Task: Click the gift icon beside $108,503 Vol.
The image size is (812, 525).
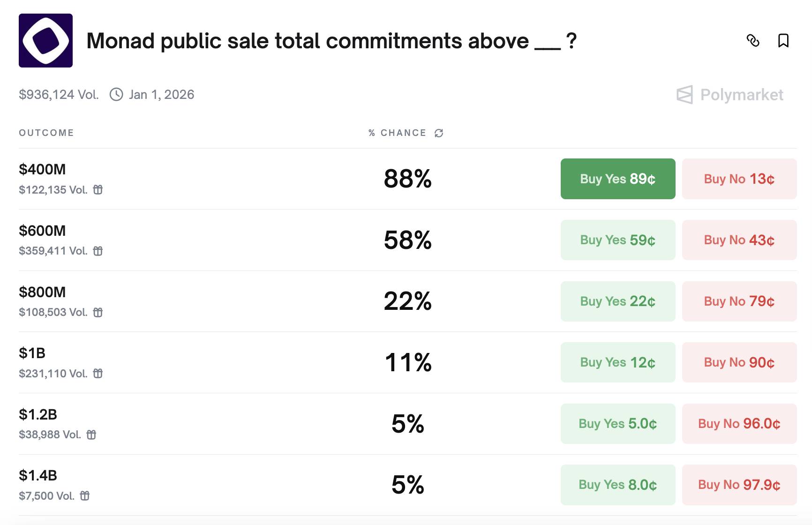Action: (x=98, y=313)
